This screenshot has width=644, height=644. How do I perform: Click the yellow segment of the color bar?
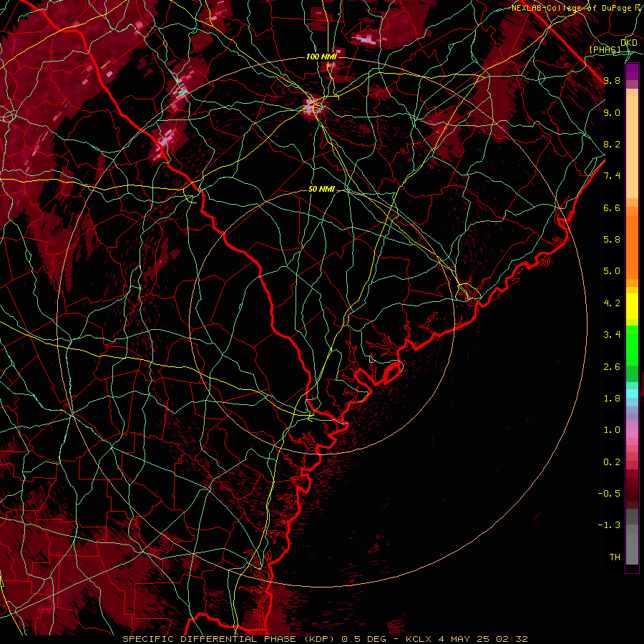coord(632,306)
